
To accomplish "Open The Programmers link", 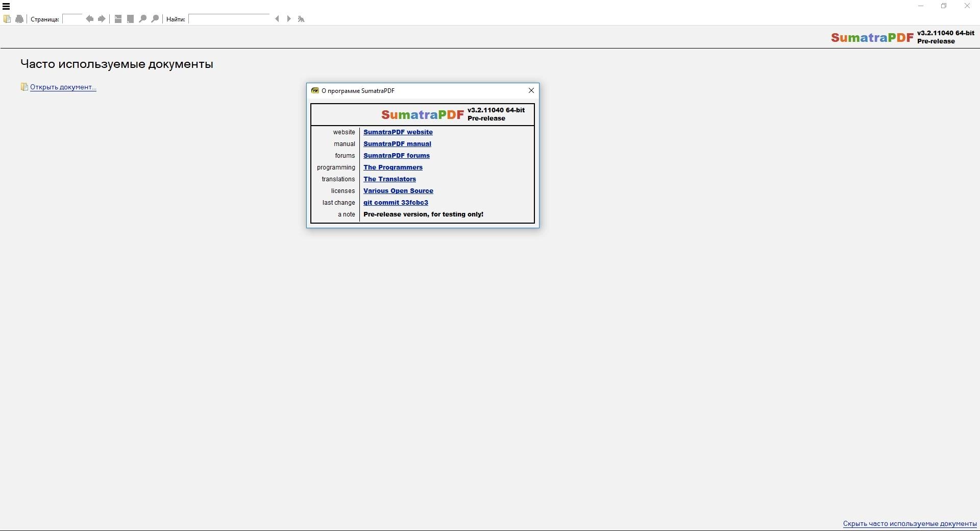I will (393, 167).
